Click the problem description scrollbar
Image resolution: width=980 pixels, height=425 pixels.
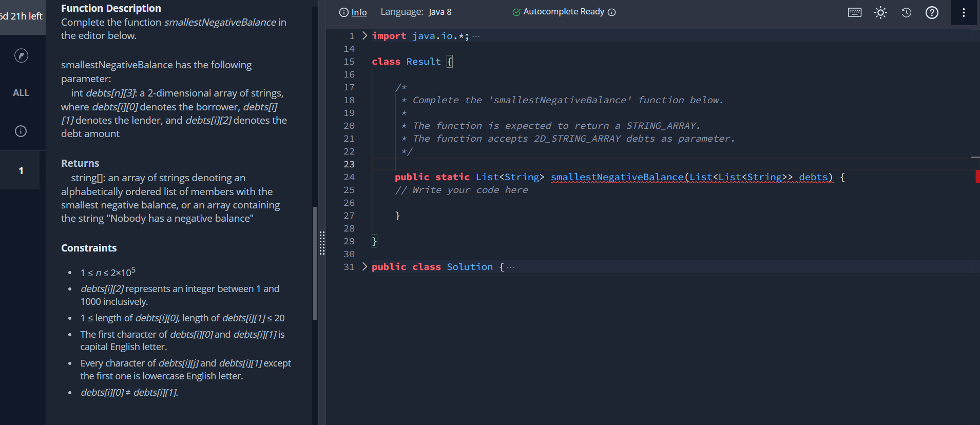[x=315, y=263]
